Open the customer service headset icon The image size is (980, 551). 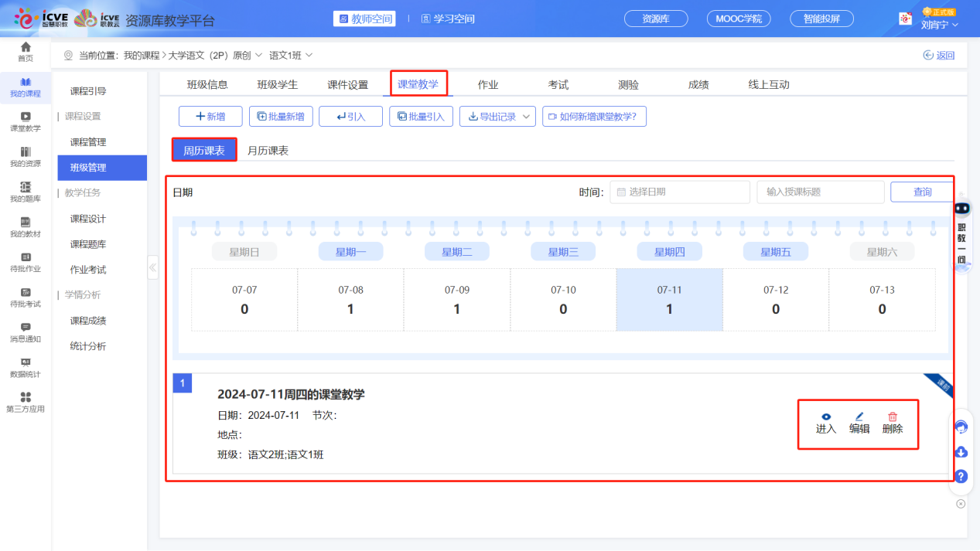[x=961, y=426]
